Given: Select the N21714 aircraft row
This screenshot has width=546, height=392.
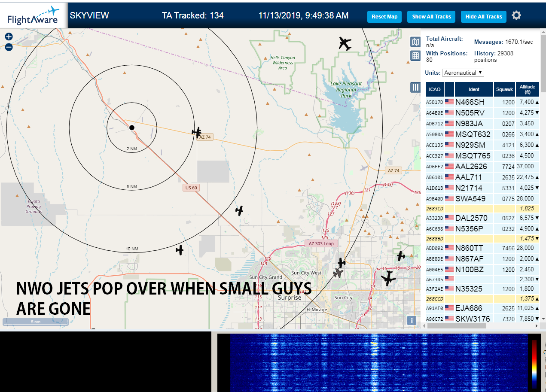Looking at the screenshot, I should 482,188.
